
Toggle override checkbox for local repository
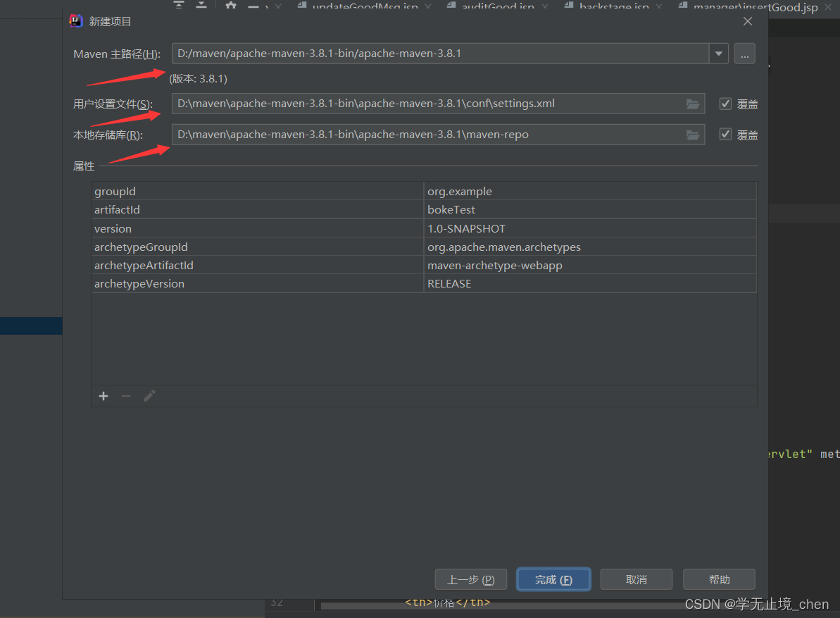725,135
